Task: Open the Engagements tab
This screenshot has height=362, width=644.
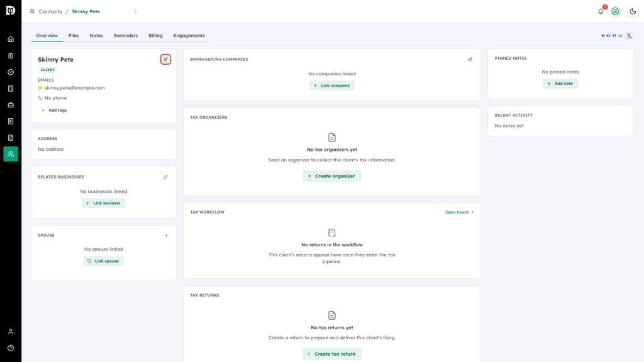Action: coord(189,36)
